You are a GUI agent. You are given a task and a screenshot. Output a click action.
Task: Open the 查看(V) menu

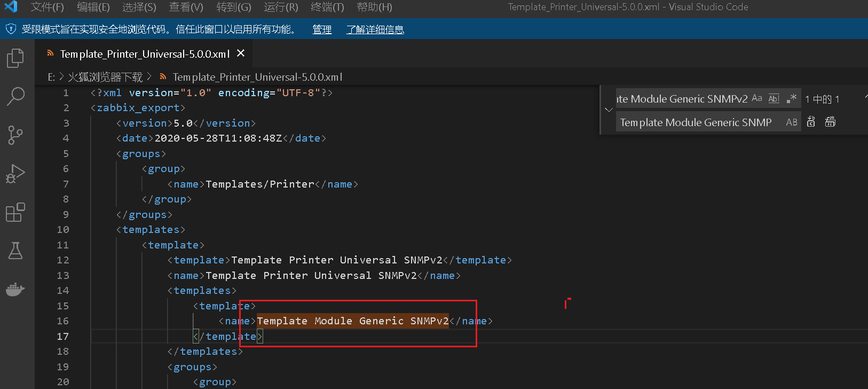[x=186, y=7]
